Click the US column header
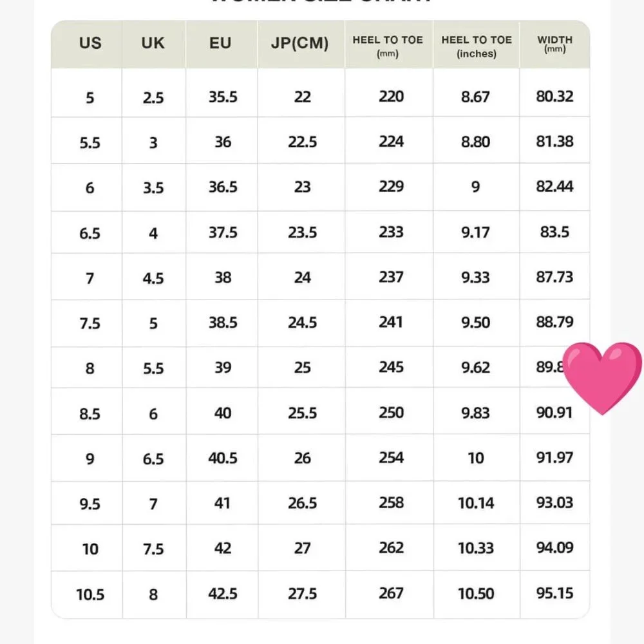644x644 pixels. [x=90, y=44]
